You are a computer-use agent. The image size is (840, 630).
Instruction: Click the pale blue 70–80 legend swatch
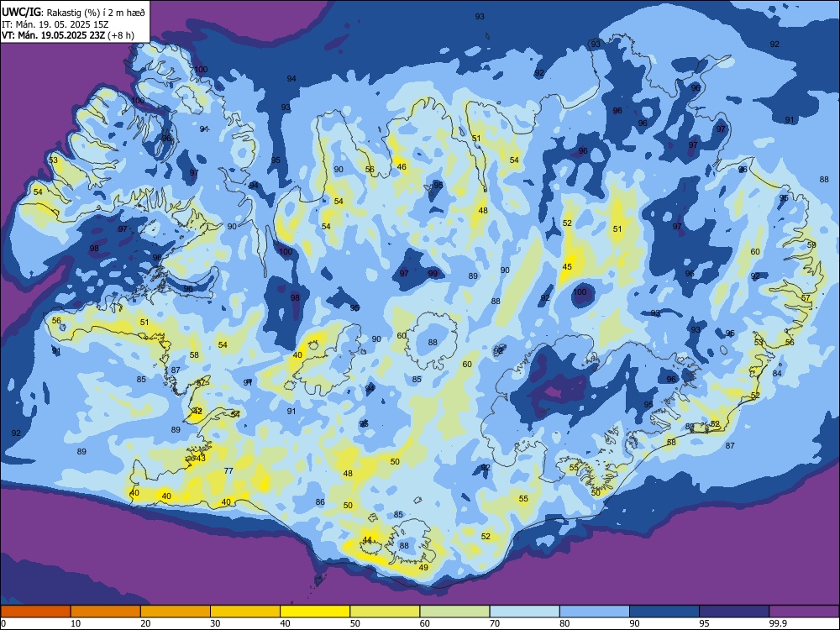(525, 612)
